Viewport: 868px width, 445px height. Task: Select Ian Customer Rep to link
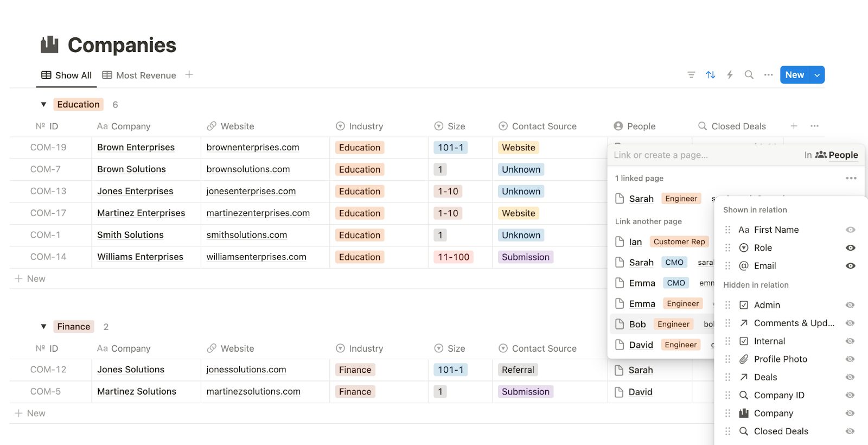click(662, 241)
